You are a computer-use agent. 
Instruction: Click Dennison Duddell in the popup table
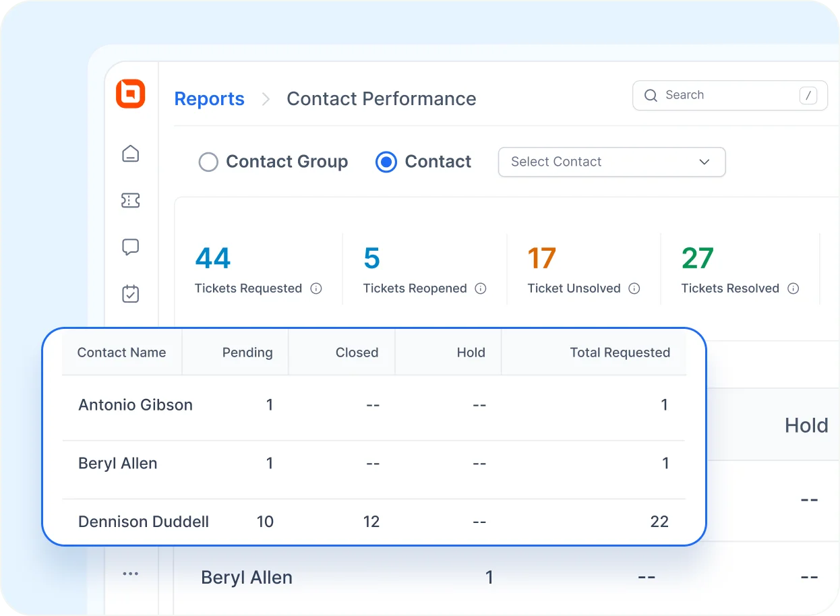(x=144, y=522)
